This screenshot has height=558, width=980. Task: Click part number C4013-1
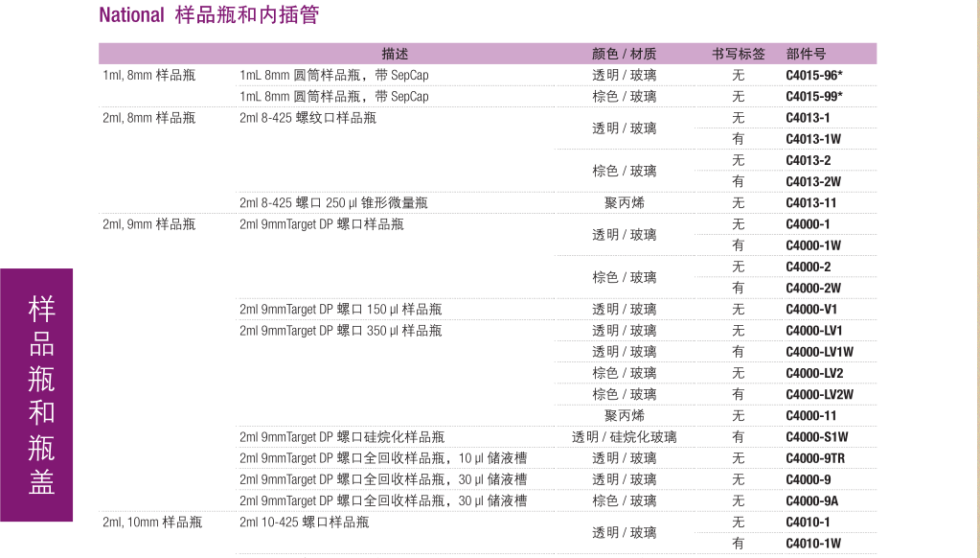pos(809,118)
